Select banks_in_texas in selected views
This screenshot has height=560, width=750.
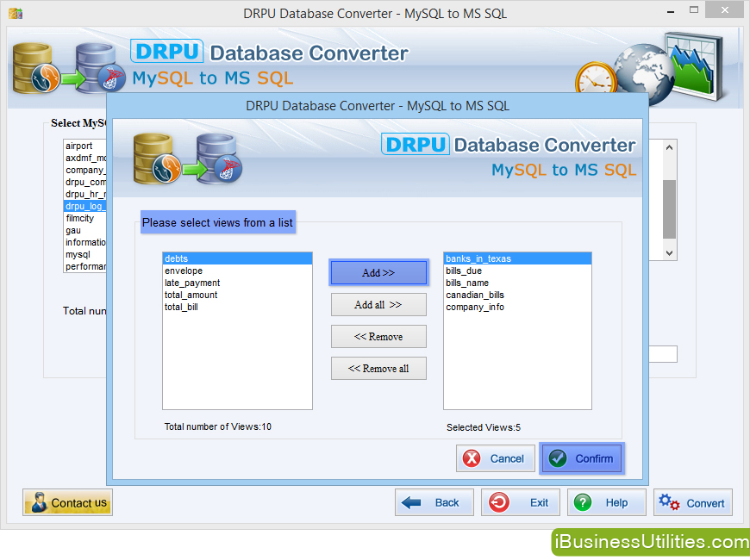click(x=517, y=258)
